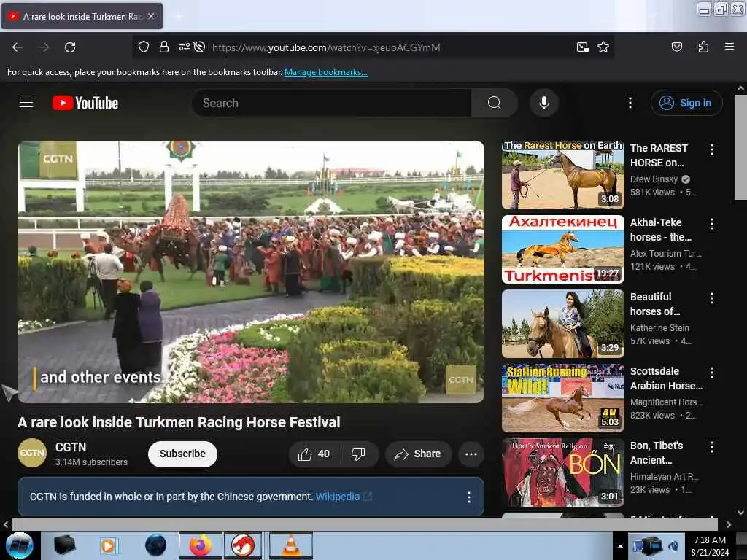The height and width of the screenshot is (560, 747).
Task: Open the tracking protection shield icon
Action: tap(144, 47)
